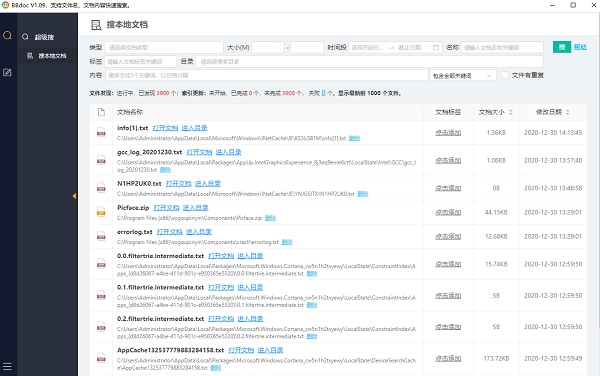600x376 pixels.
Task: Click the B8doc app icon in title bar
Action: tap(5, 5)
